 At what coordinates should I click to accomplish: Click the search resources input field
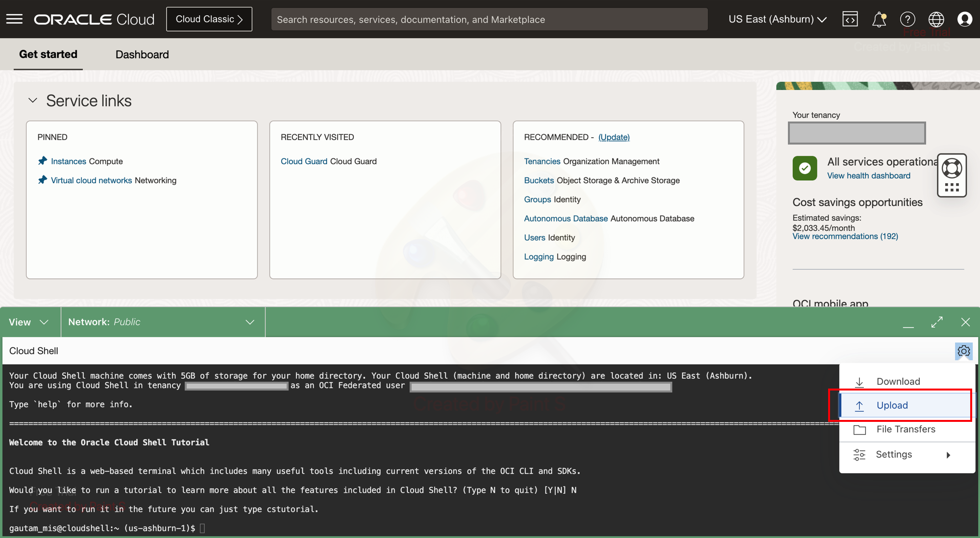click(x=489, y=20)
